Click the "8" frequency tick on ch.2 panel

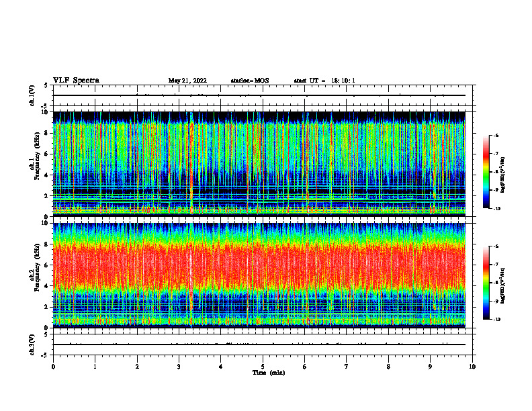(48, 244)
